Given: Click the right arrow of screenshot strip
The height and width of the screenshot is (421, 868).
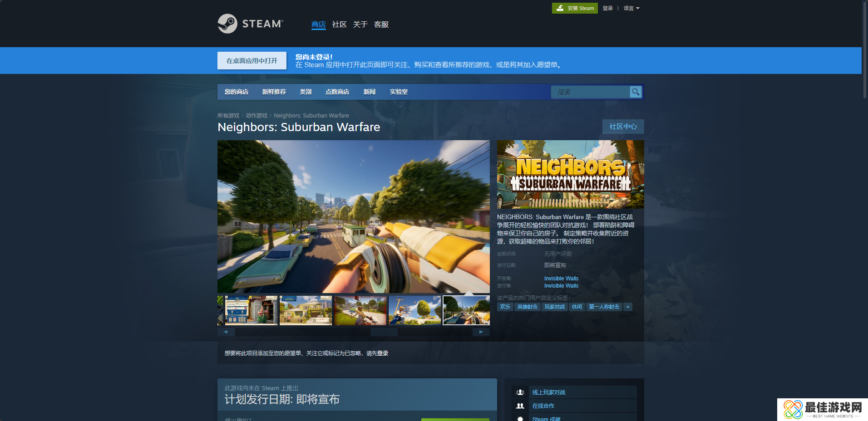Looking at the screenshot, I should pos(481,332).
